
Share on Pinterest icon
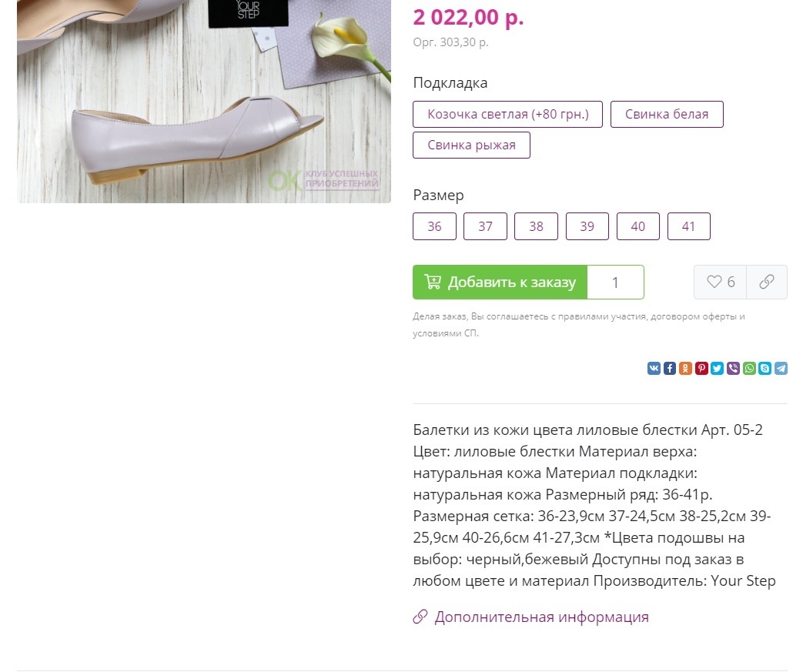click(701, 368)
